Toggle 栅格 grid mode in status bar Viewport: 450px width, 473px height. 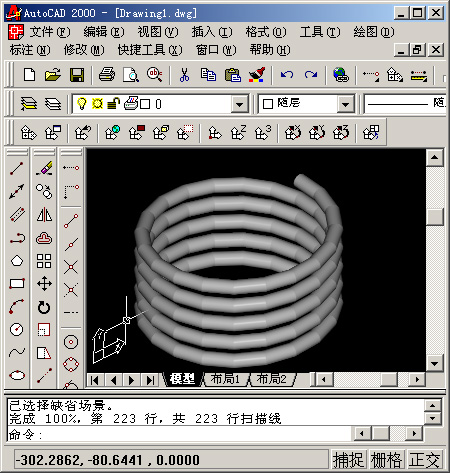click(x=387, y=460)
